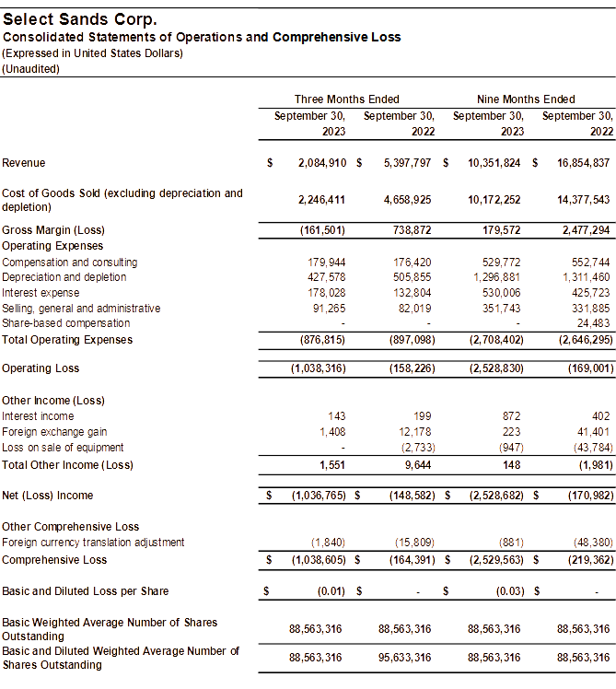Click revenue value 10,351,824

point(494,163)
